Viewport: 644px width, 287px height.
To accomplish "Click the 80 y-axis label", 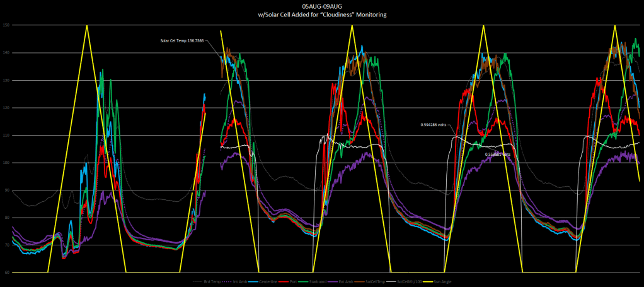I will [x=6, y=218].
